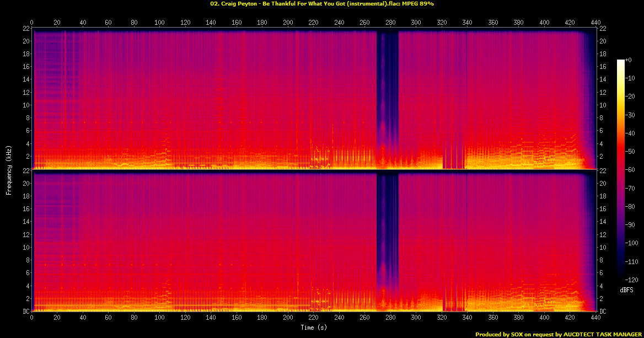644x338 pixels.
Task: Click the '-20' value on the dBFS scale
Action: 630,96
